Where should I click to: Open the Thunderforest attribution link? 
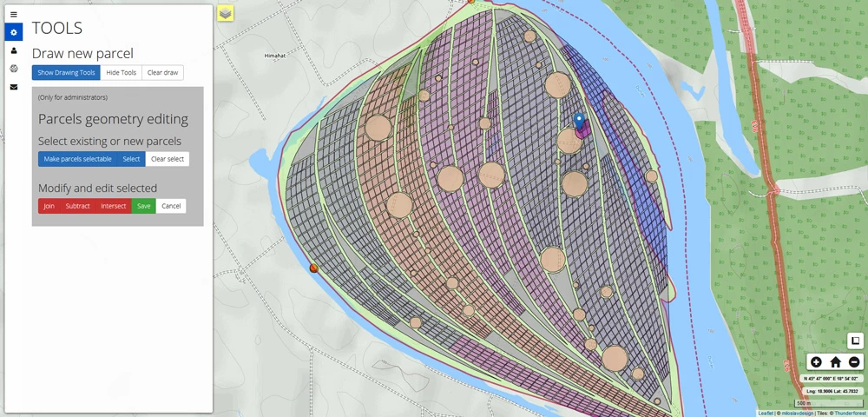click(849, 414)
